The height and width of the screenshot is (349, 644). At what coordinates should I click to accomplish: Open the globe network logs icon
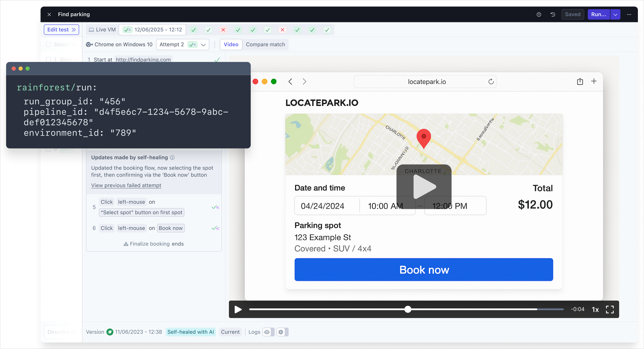[281, 332]
